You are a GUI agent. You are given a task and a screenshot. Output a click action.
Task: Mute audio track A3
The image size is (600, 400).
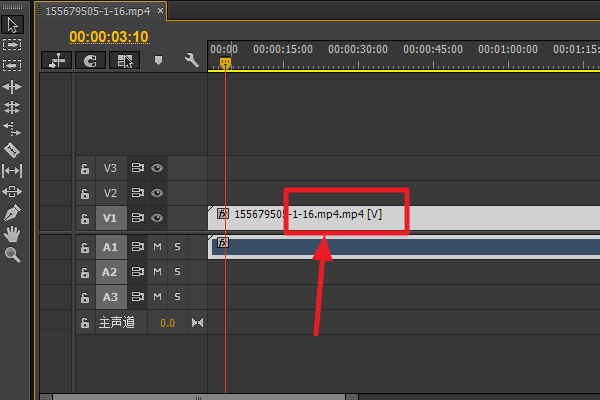point(157,297)
